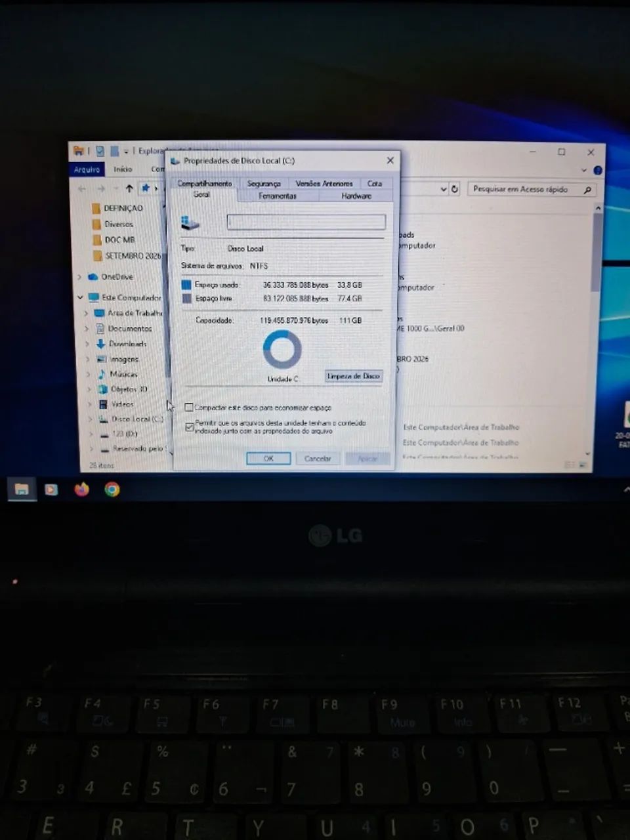Click New folder icon in quick access toolbar
Image resolution: width=630 pixels, height=840 pixels.
114,151
